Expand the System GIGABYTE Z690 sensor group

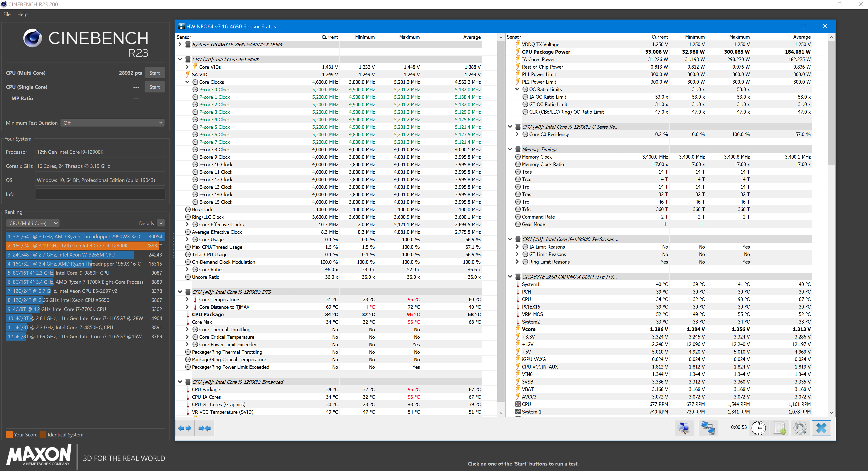(180, 45)
